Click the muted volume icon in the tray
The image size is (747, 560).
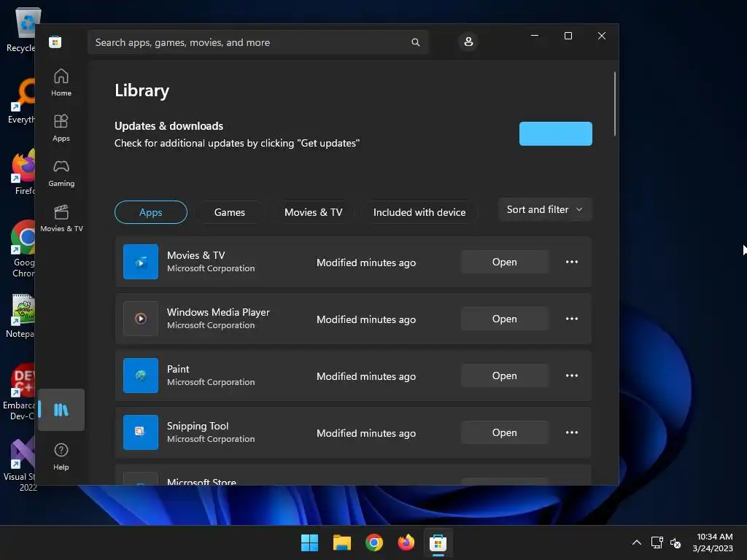pos(676,542)
